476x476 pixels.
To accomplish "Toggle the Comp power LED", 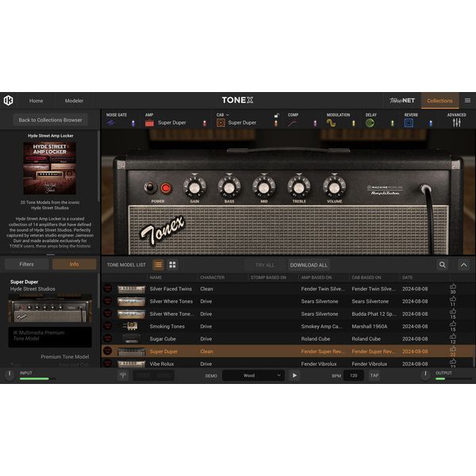I will 315,123.
